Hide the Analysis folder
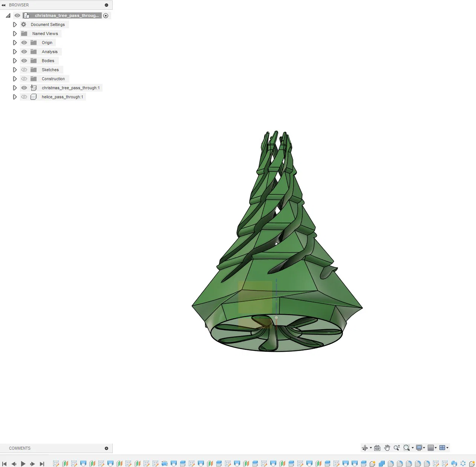476x467 pixels. (24, 52)
